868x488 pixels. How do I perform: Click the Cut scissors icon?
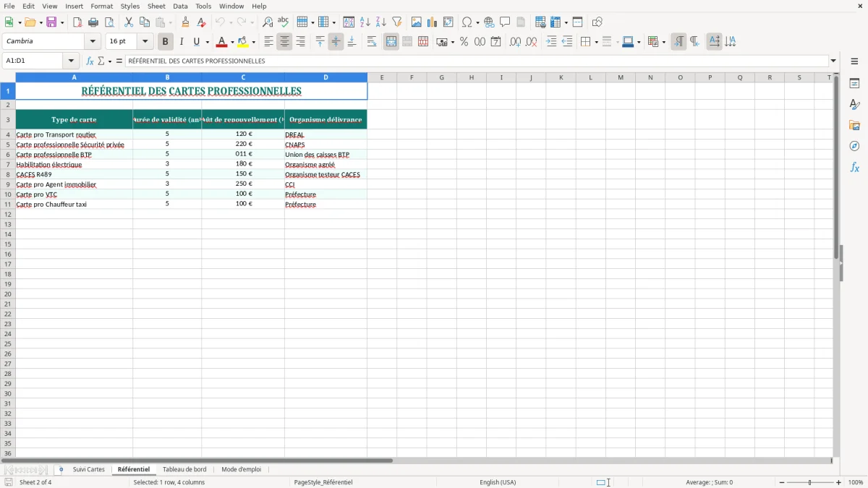click(x=129, y=22)
